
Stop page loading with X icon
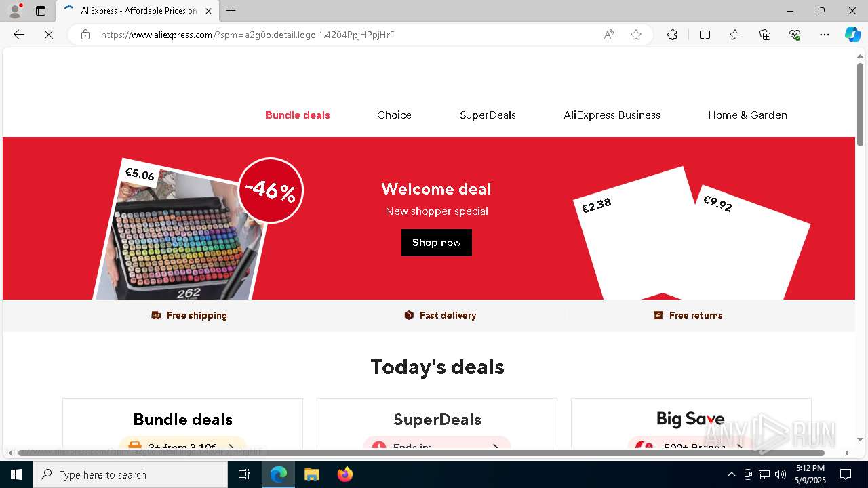coord(49,35)
